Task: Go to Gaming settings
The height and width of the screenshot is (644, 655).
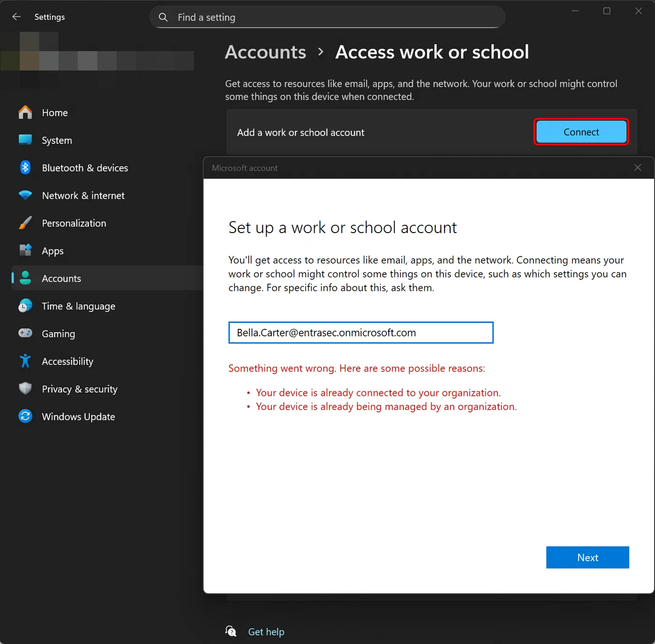Action: (x=107, y=334)
